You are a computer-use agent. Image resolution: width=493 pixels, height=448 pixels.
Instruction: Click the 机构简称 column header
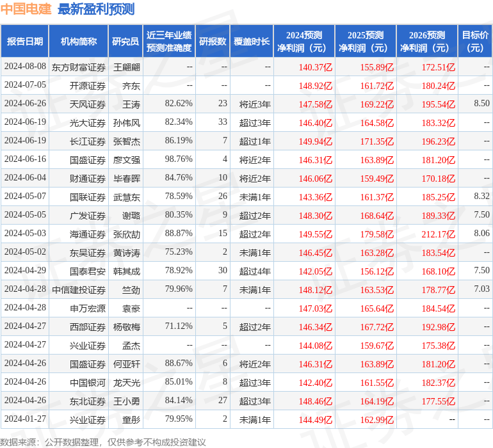pos(79,42)
